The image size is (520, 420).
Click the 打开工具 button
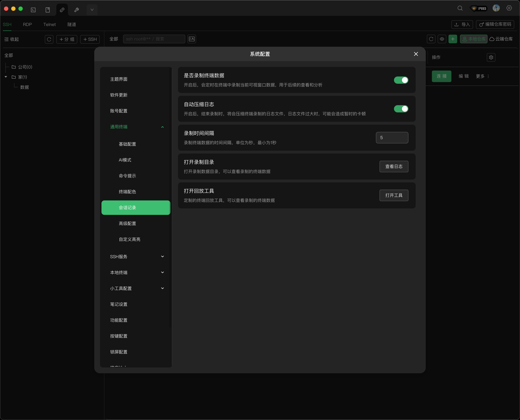[394, 195]
